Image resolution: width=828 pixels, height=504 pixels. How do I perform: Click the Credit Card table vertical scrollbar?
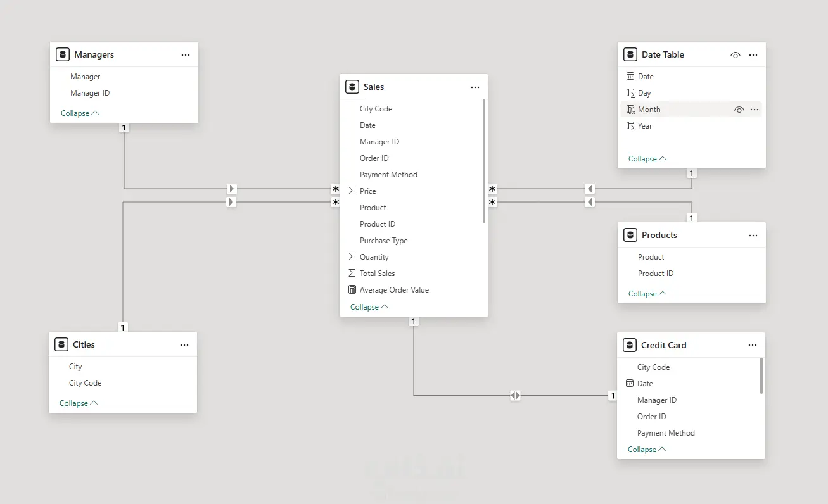(761, 375)
